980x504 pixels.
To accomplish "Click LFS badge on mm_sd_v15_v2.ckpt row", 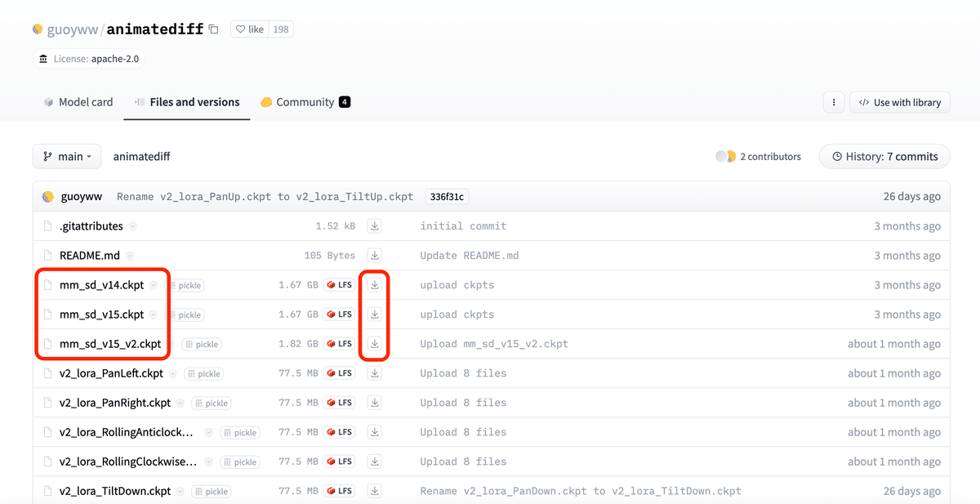I will tap(339, 344).
